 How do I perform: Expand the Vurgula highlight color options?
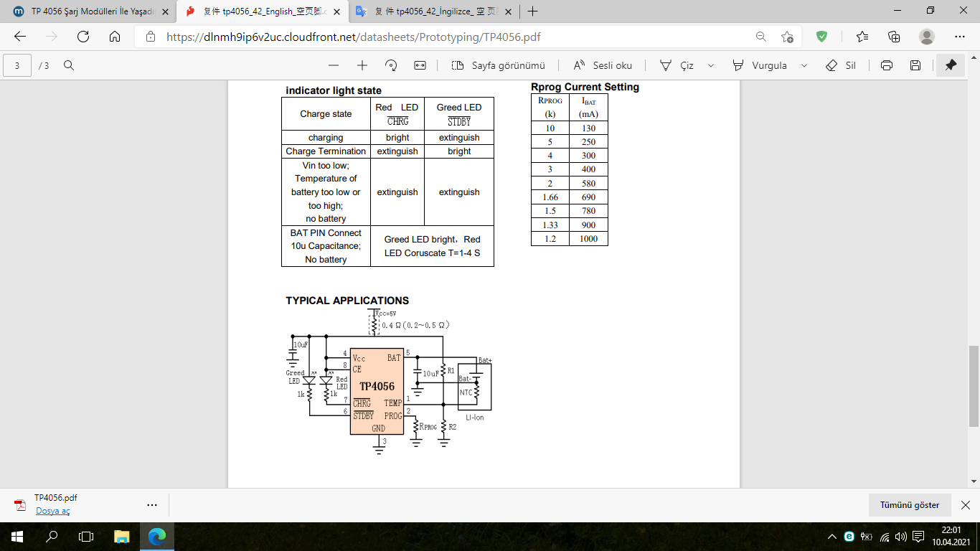pyautogui.click(x=804, y=65)
